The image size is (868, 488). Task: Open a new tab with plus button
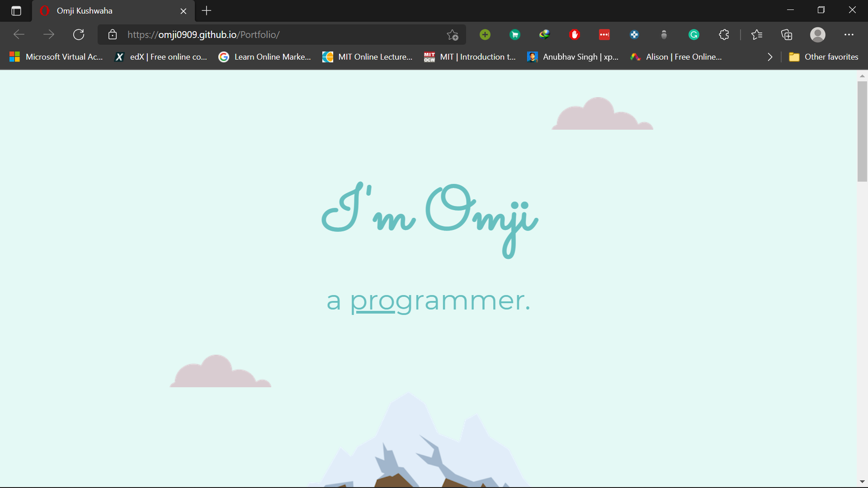click(207, 11)
